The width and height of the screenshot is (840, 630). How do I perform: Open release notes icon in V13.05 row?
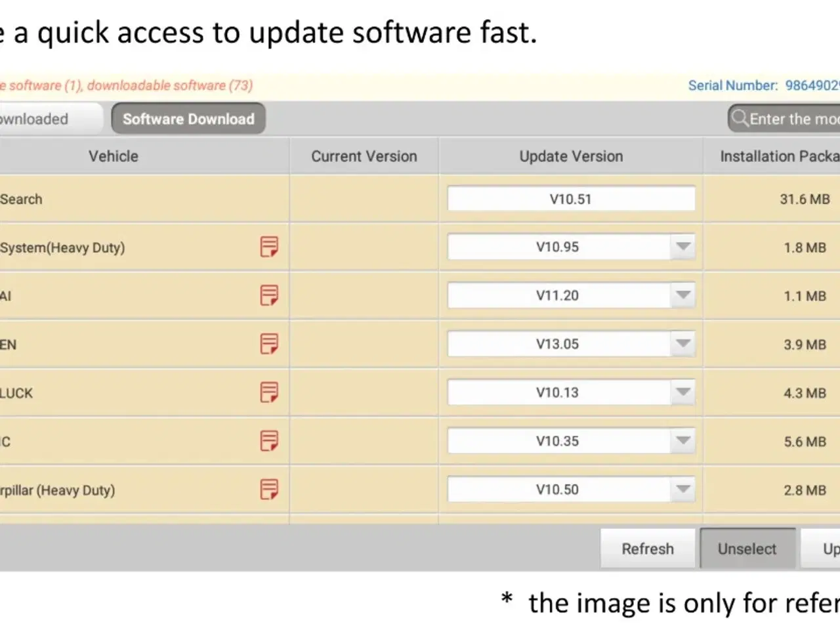[269, 344]
